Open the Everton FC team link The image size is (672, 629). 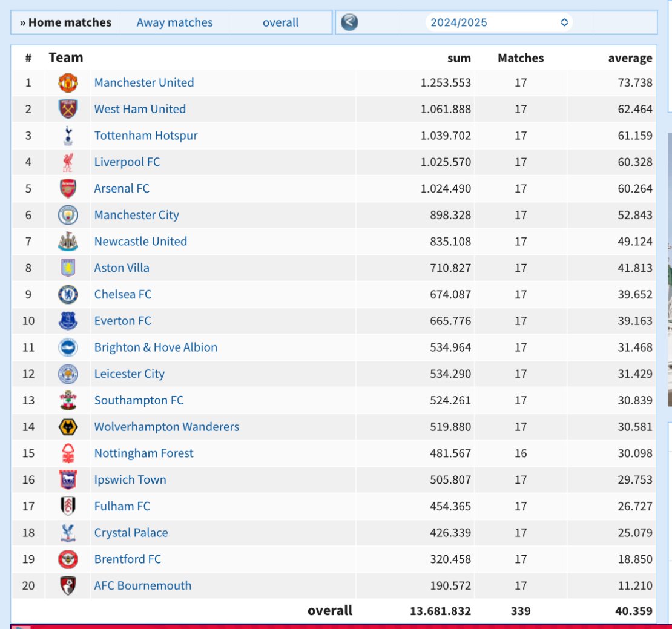point(122,321)
